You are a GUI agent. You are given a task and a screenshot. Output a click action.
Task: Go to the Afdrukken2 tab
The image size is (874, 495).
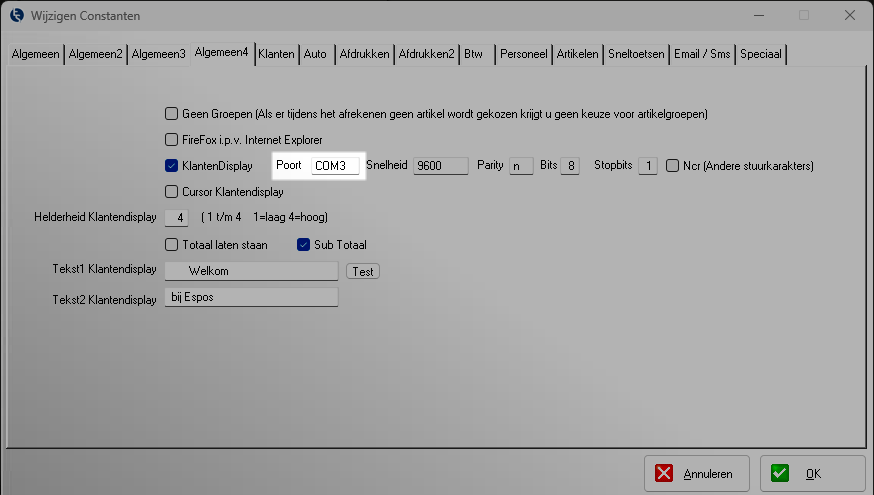click(x=426, y=54)
